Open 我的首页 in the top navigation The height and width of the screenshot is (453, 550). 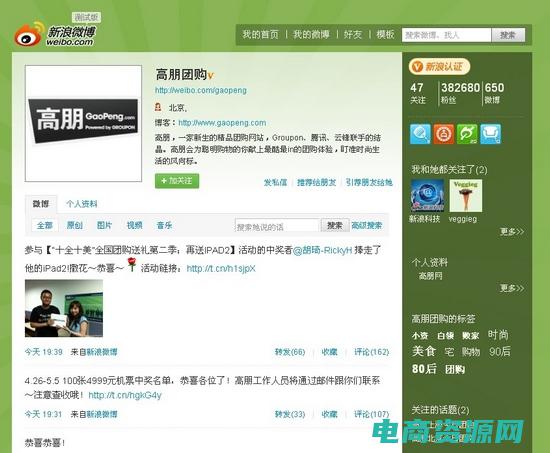click(x=260, y=34)
